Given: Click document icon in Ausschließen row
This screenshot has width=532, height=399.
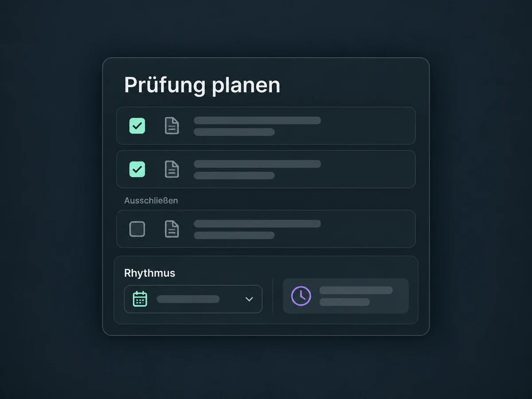Looking at the screenshot, I should (172, 229).
